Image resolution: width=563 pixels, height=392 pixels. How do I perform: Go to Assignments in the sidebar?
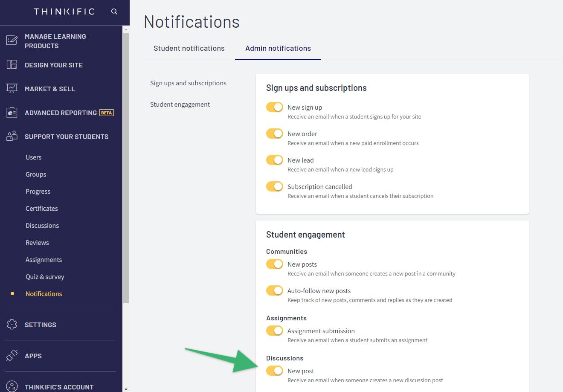point(44,260)
